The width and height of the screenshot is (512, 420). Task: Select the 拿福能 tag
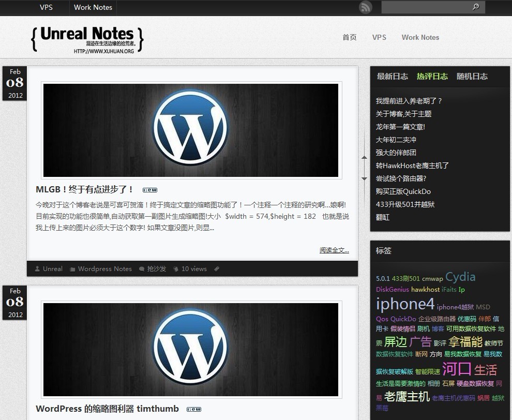[x=465, y=342]
